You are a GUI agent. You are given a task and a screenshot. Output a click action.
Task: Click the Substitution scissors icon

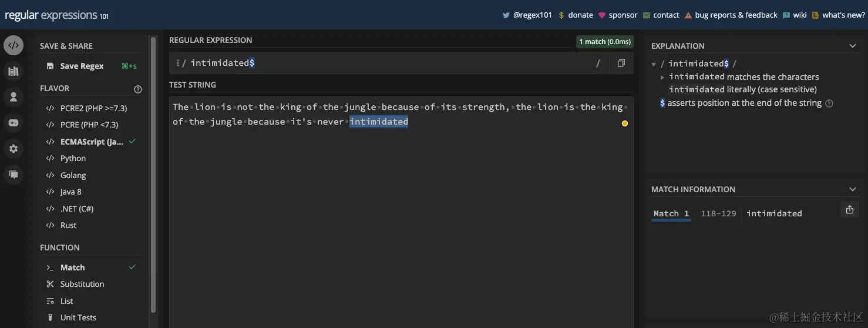(50, 284)
